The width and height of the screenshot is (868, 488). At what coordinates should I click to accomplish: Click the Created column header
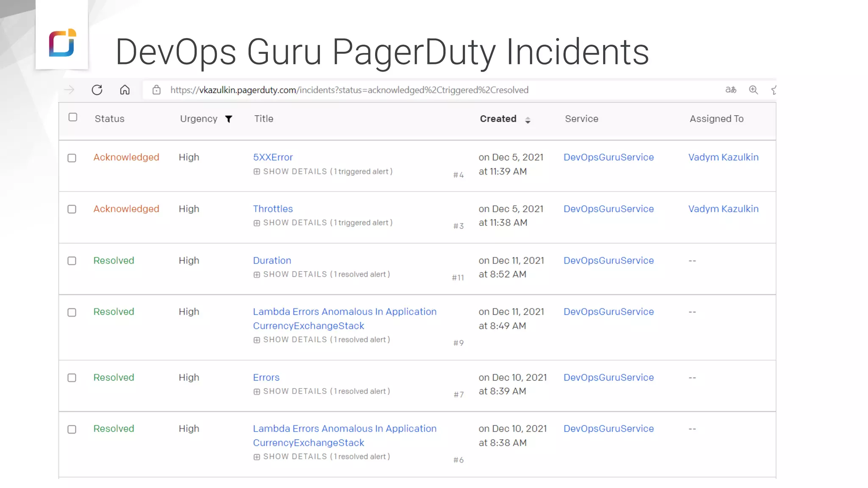(498, 119)
